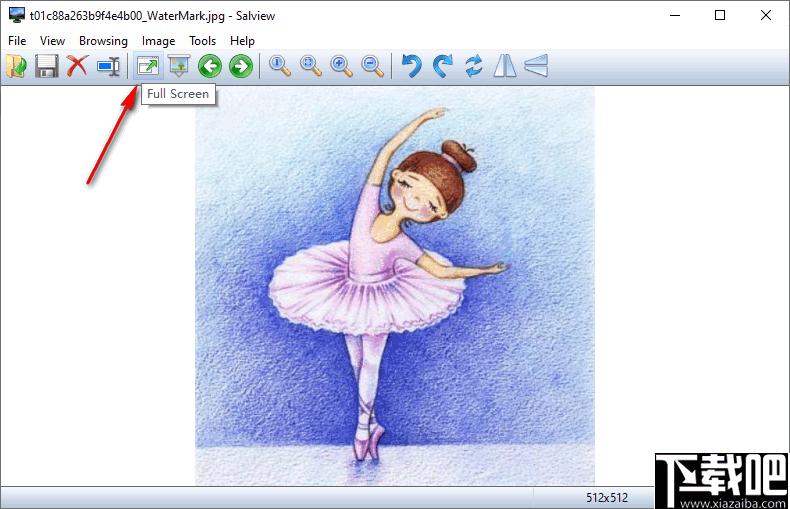Viewport: 790px width, 509px height.
Task: Zoom out with the minus magnifier
Action: click(x=372, y=66)
